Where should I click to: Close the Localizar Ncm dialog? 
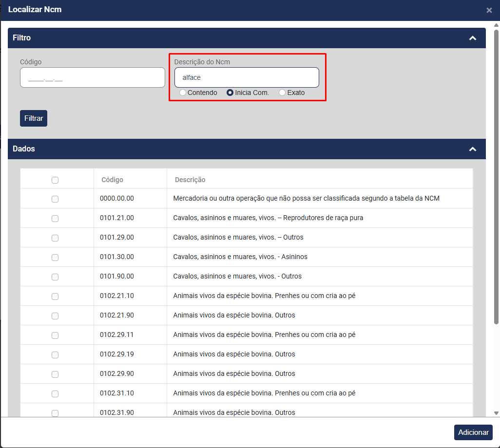pos(489,10)
